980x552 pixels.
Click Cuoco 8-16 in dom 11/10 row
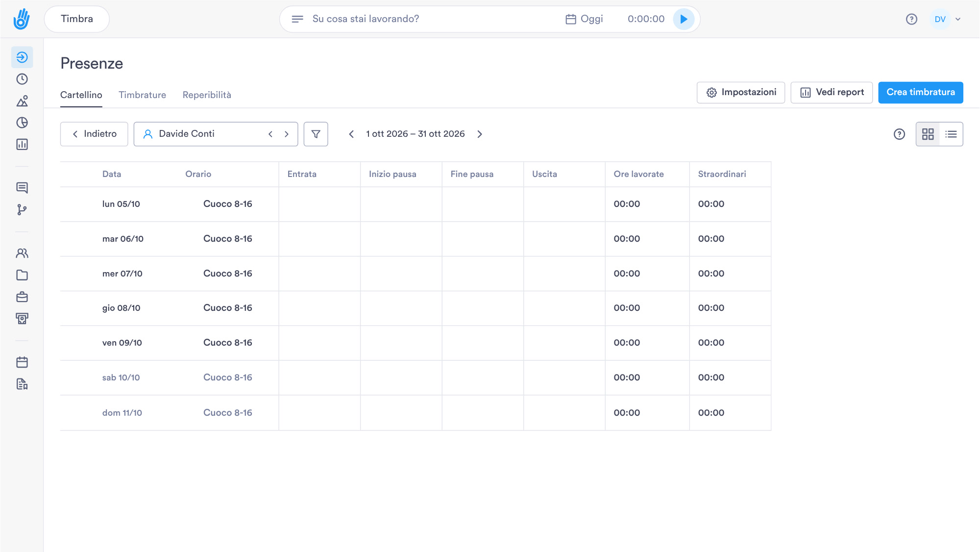[228, 413]
